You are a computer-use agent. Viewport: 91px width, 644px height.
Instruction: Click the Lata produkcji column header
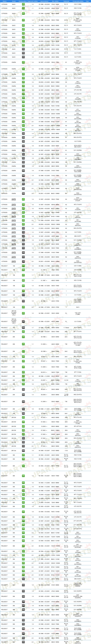click(x=44, y=1)
